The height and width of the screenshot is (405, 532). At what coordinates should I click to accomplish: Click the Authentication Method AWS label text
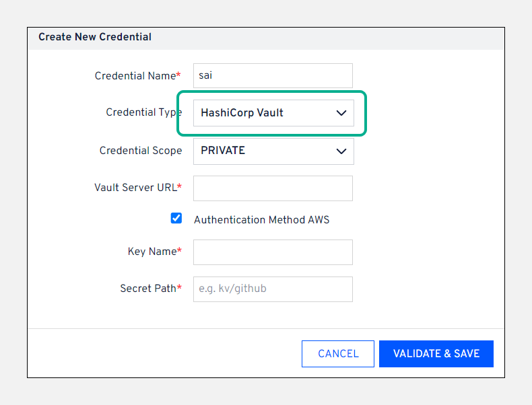pyautogui.click(x=261, y=219)
